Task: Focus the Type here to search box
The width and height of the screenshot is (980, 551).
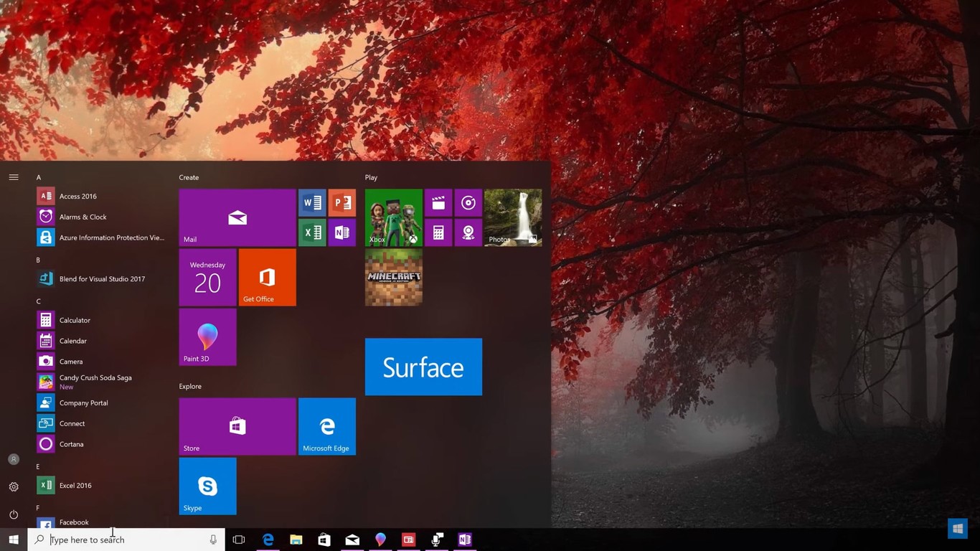Action: 126,540
